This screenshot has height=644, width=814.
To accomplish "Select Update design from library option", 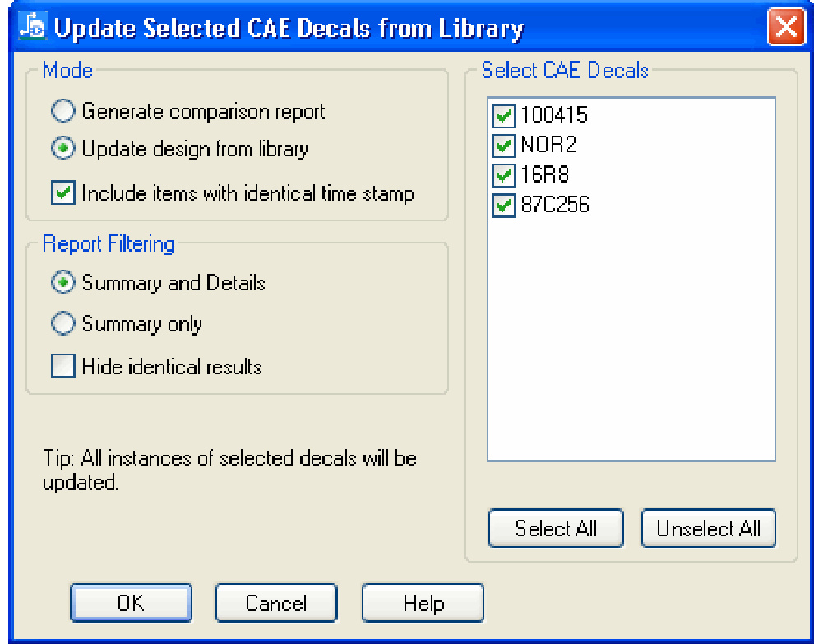I will coord(63,149).
